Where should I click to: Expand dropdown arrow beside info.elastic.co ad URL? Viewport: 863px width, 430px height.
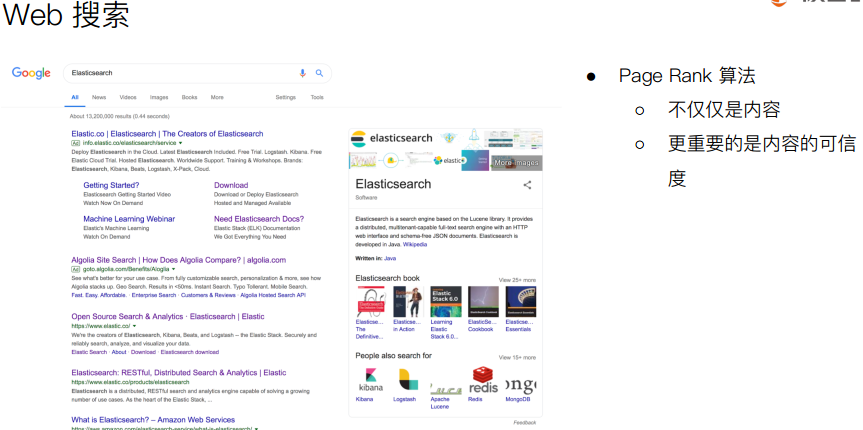(181, 143)
